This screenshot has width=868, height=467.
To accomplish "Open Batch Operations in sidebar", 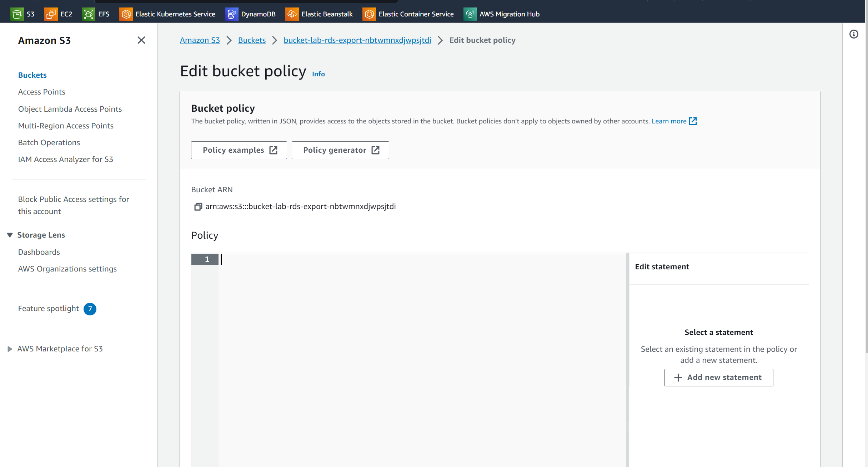I will coord(49,142).
